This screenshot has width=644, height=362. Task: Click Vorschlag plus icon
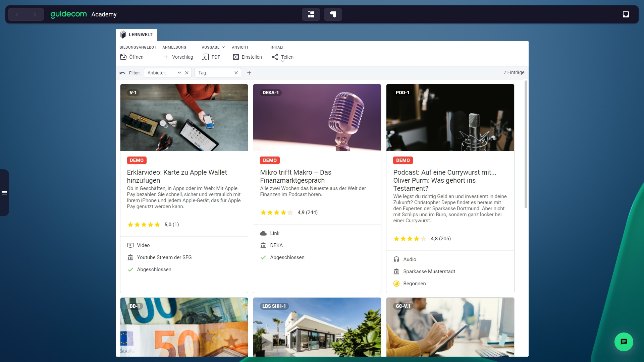click(x=166, y=57)
